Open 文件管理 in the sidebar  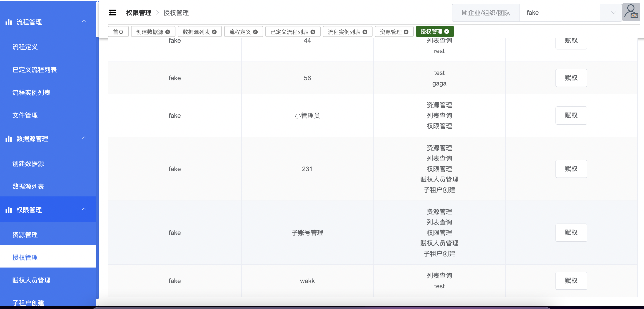(48, 115)
